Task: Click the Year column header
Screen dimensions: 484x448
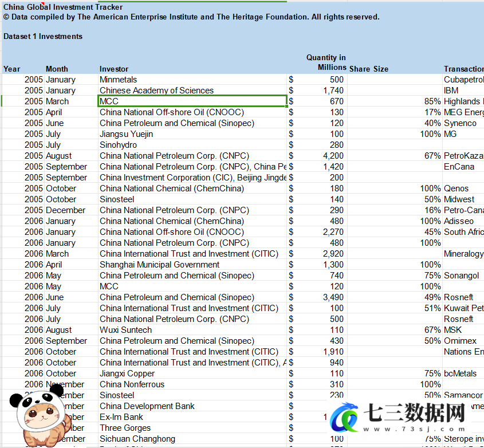Action: [11, 69]
